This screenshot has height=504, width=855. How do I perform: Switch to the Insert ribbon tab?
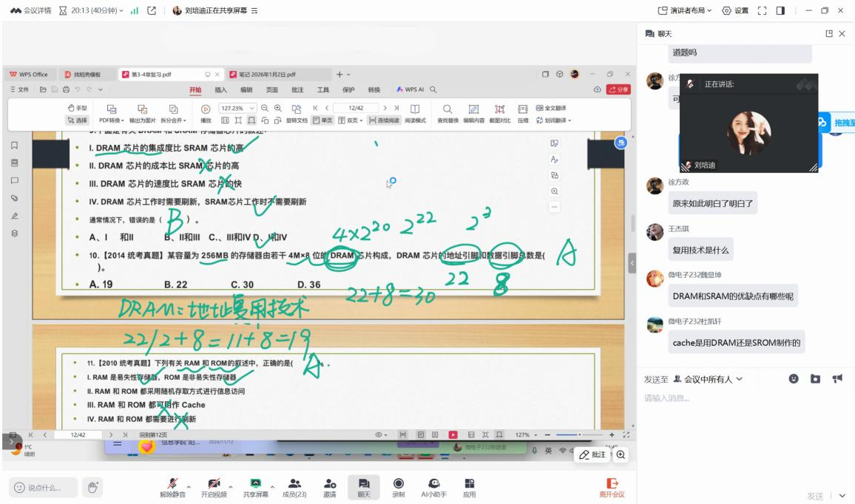220,89
